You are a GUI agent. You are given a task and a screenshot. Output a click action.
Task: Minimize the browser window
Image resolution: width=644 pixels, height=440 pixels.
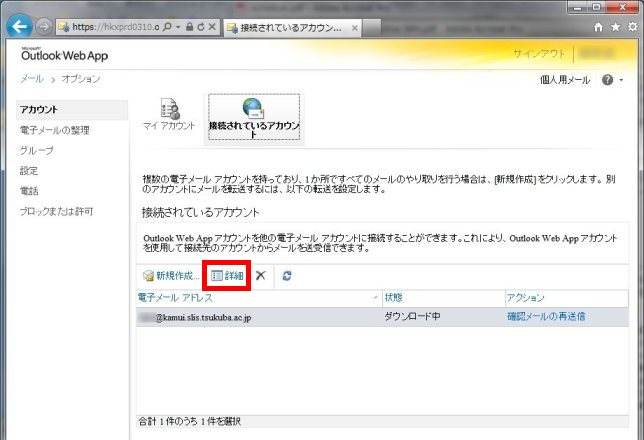point(579,7)
